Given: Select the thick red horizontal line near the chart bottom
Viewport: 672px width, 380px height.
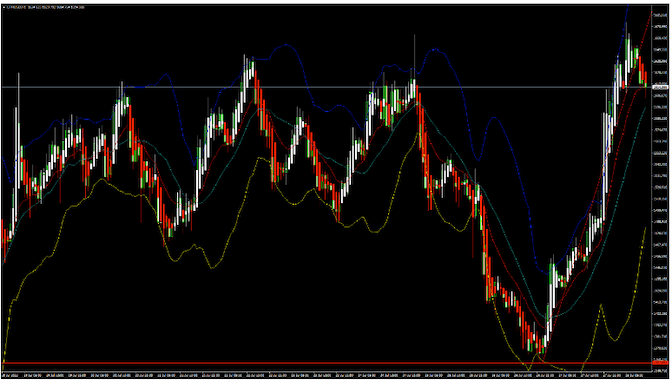Looking at the screenshot, I should [x=326, y=363].
